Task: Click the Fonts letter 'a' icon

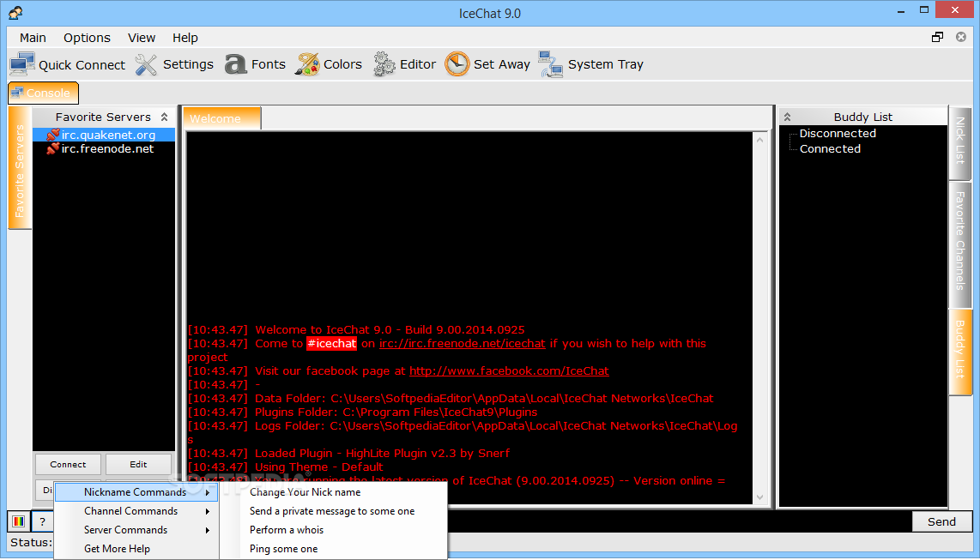Action: click(x=235, y=64)
